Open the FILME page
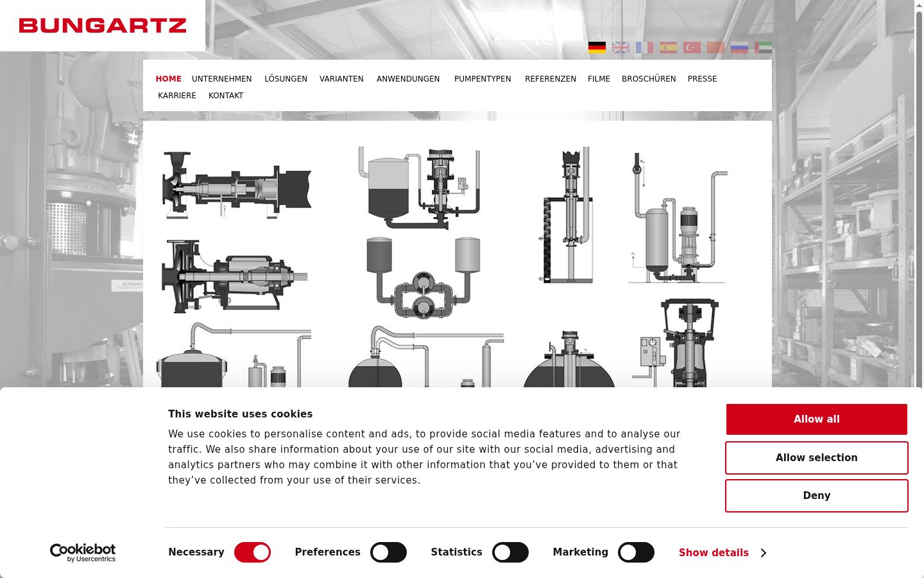This screenshot has width=924, height=578. click(x=599, y=79)
